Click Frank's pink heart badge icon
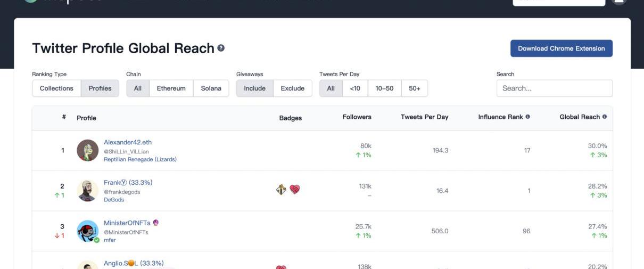The image size is (644, 269). pos(295,189)
